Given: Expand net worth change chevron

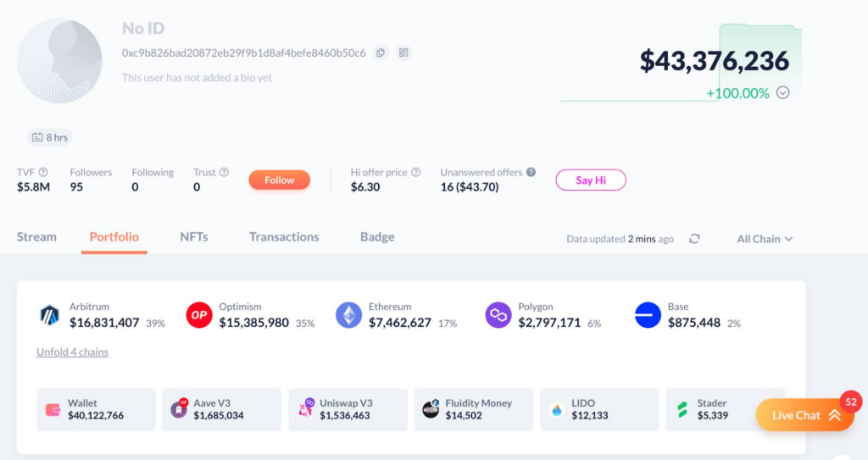Looking at the screenshot, I should tap(783, 93).
